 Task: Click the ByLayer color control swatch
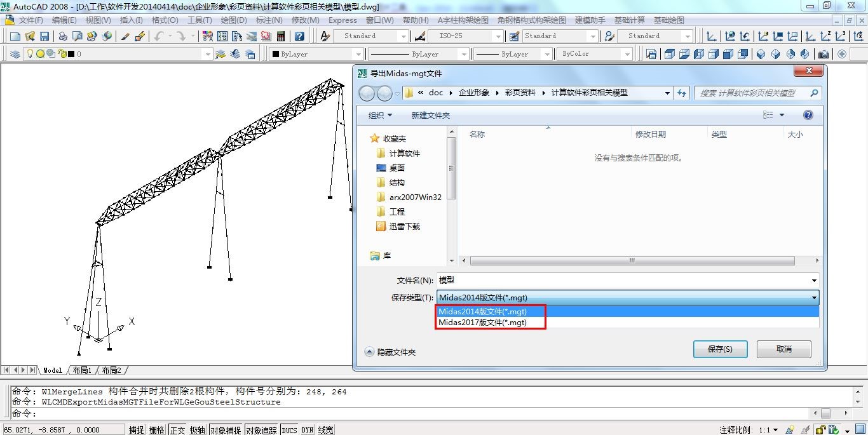point(275,54)
